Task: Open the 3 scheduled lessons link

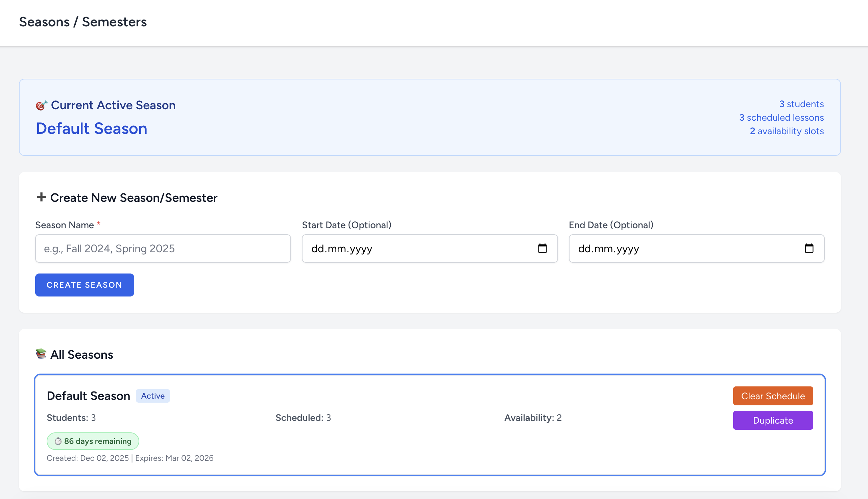Action: tap(781, 118)
